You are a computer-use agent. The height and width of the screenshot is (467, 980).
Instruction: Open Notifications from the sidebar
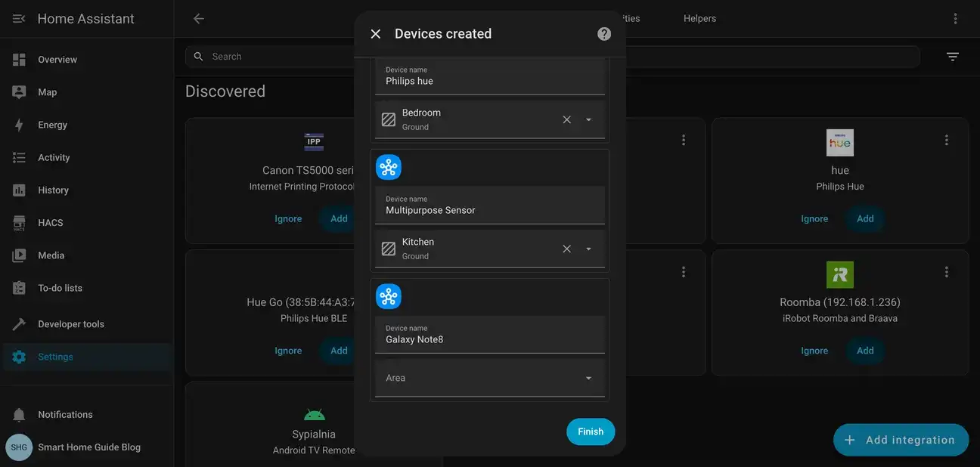pyautogui.click(x=65, y=414)
